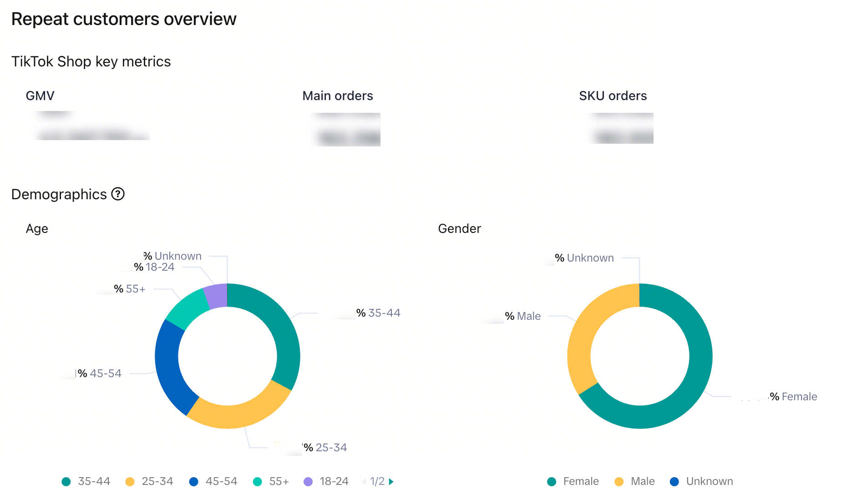
Task: Click the Demographics help question-mark icon
Action: 118,194
